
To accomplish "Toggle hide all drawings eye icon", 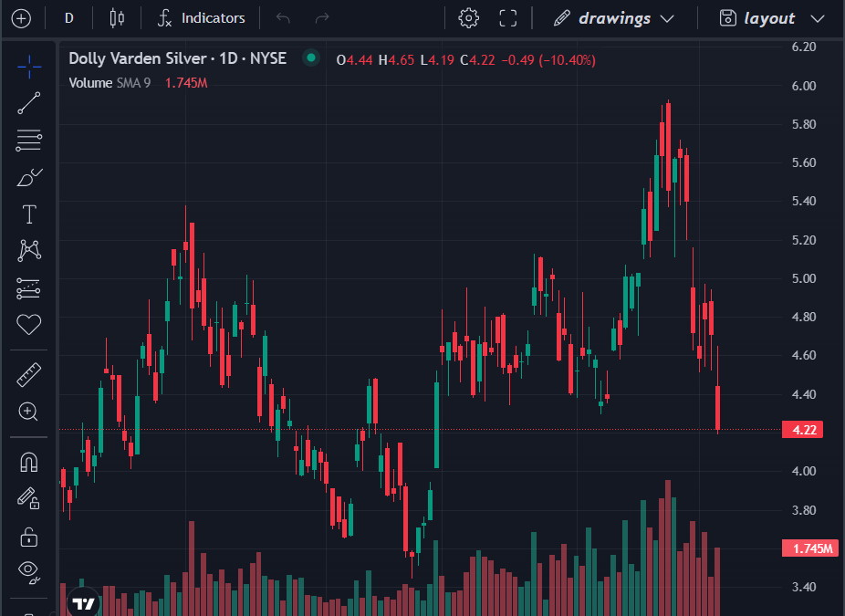I will [x=29, y=572].
